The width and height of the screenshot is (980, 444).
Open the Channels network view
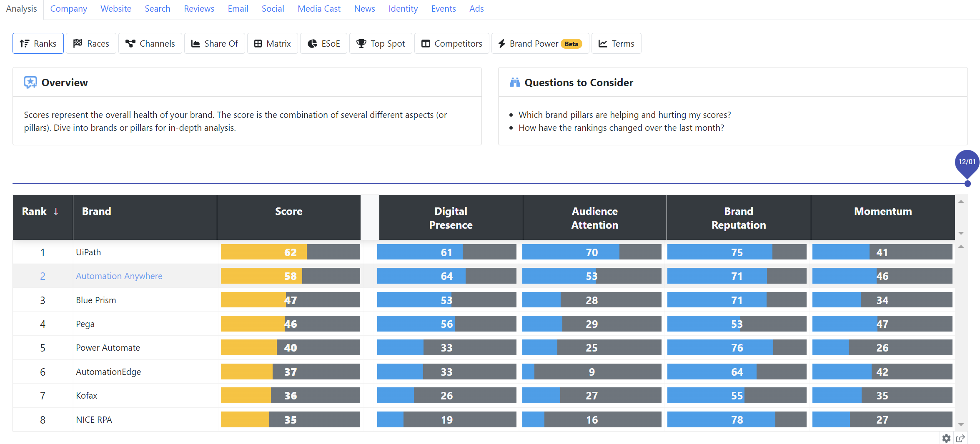(150, 44)
